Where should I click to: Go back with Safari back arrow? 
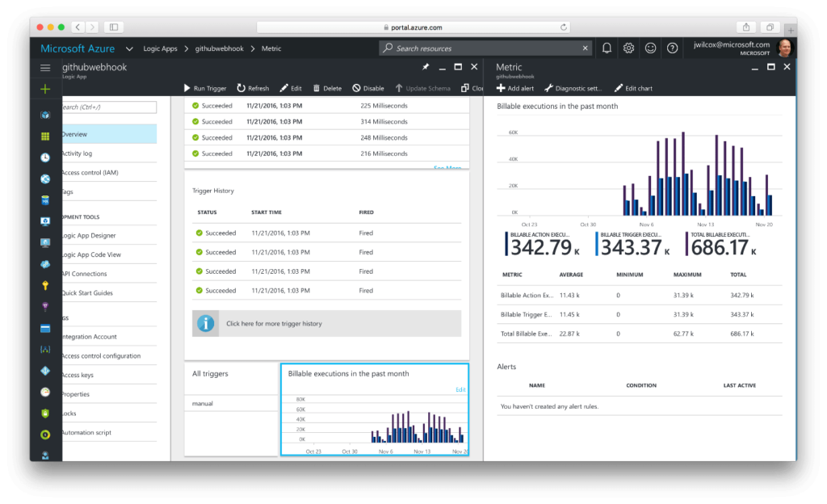(78, 27)
